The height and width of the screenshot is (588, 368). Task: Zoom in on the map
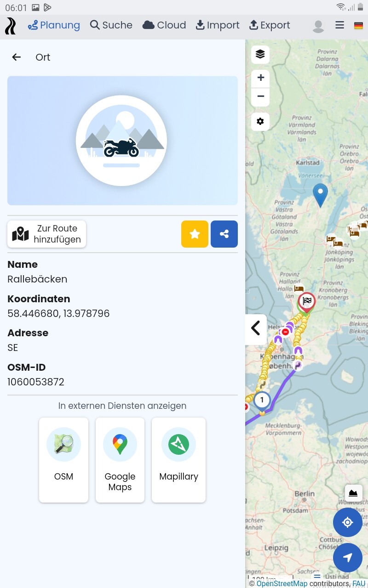(260, 78)
